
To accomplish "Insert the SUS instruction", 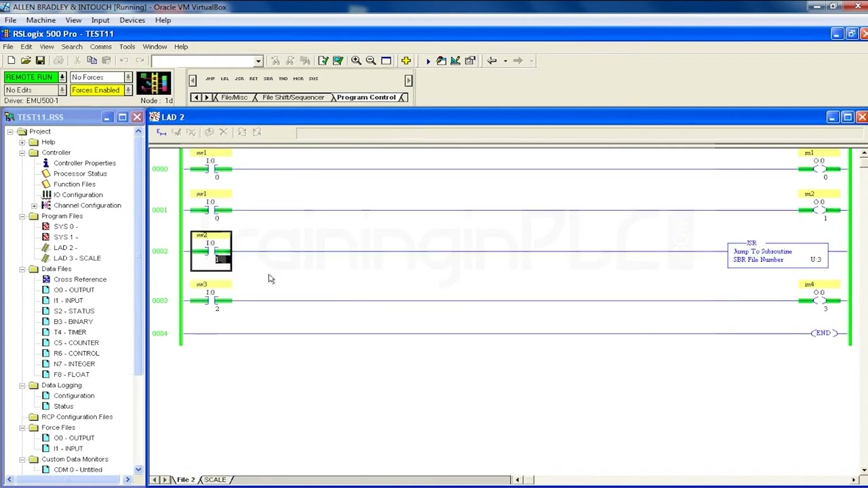I will [313, 79].
